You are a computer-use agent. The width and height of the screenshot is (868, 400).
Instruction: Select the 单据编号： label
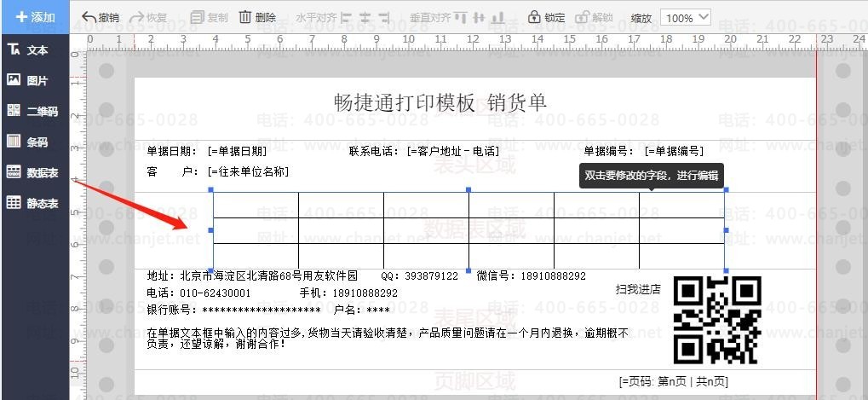coord(609,151)
